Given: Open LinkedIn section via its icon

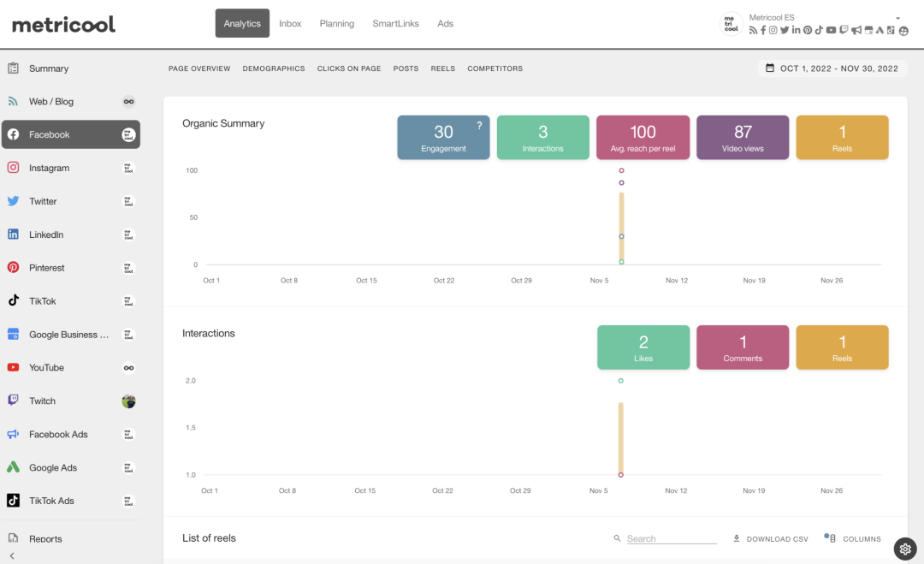Looking at the screenshot, I should [13, 235].
